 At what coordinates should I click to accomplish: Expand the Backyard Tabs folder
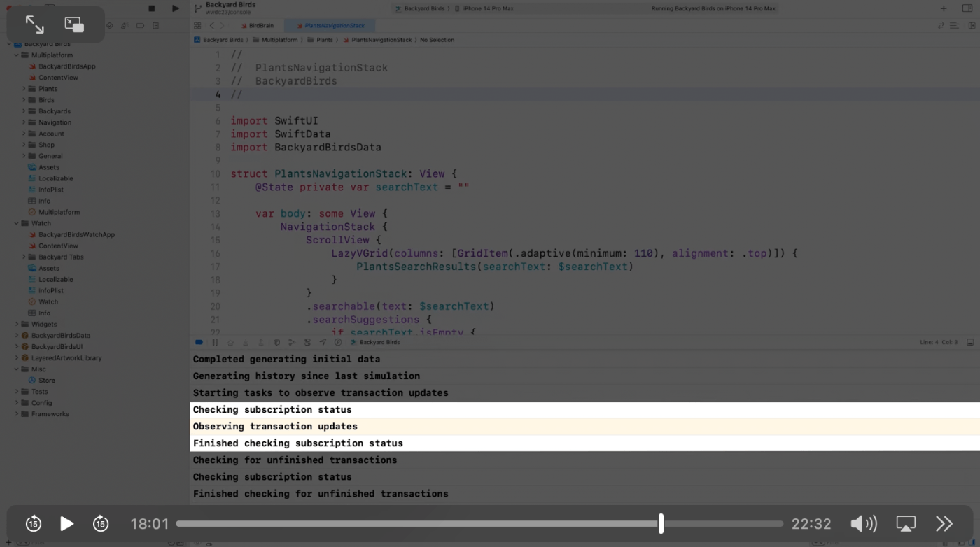click(24, 257)
